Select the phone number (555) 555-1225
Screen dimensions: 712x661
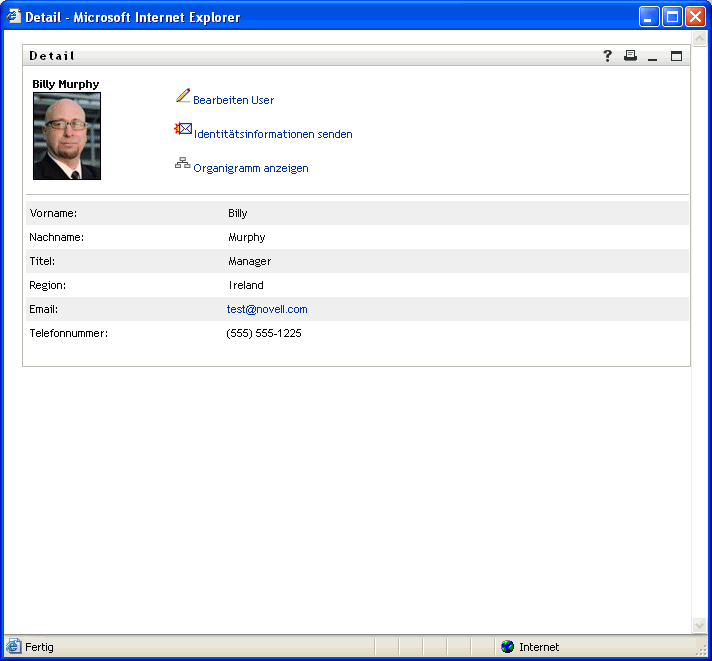tap(264, 333)
